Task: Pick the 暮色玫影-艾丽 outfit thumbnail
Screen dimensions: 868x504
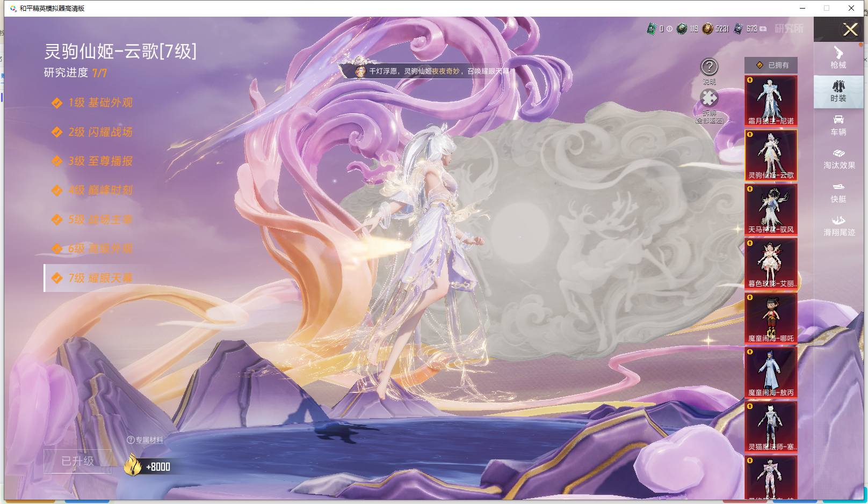Action: (771, 264)
